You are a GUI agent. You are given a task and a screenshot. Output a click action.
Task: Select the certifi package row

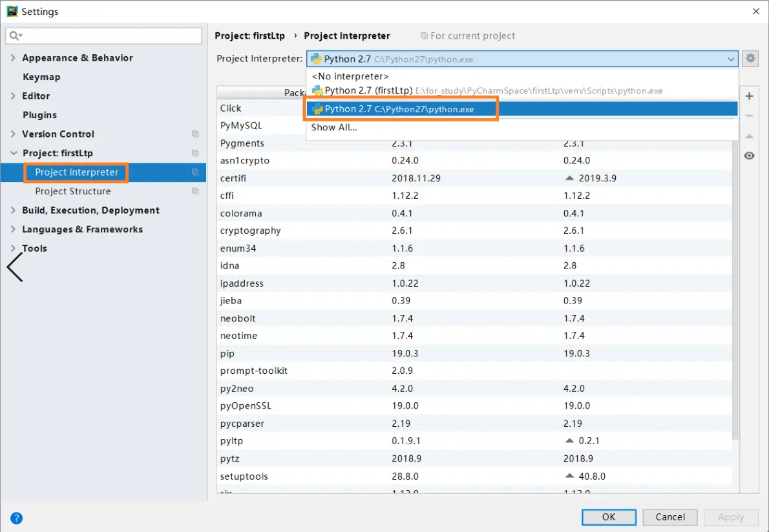pos(475,178)
